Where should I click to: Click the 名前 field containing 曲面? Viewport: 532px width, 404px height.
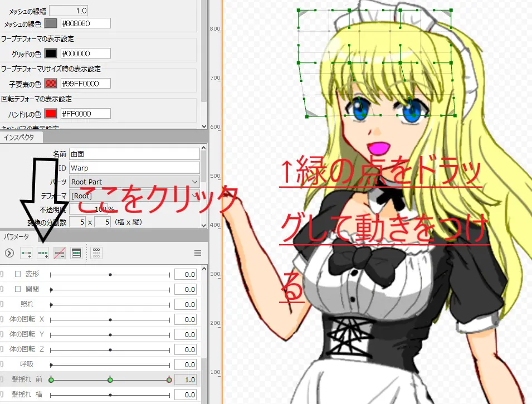click(x=134, y=154)
